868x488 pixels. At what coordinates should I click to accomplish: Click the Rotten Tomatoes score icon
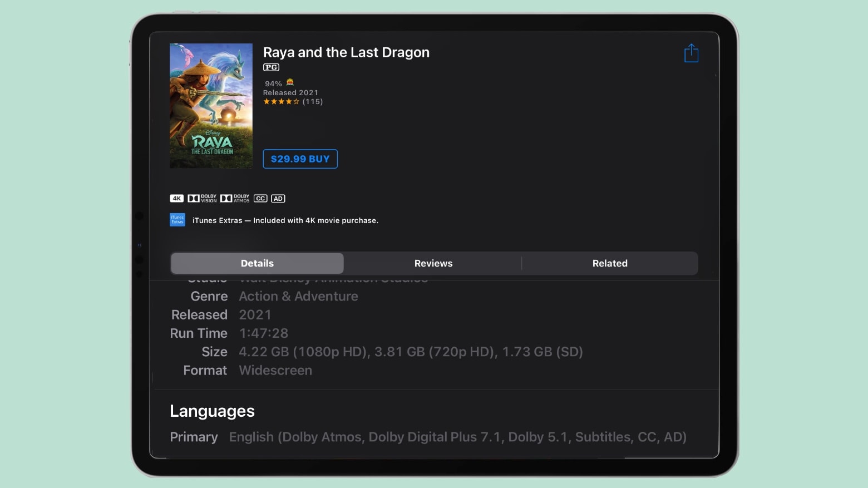290,82
